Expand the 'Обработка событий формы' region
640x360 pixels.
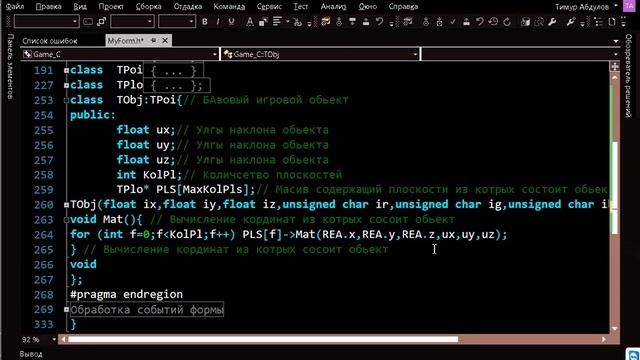pyautogui.click(x=66, y=310)
